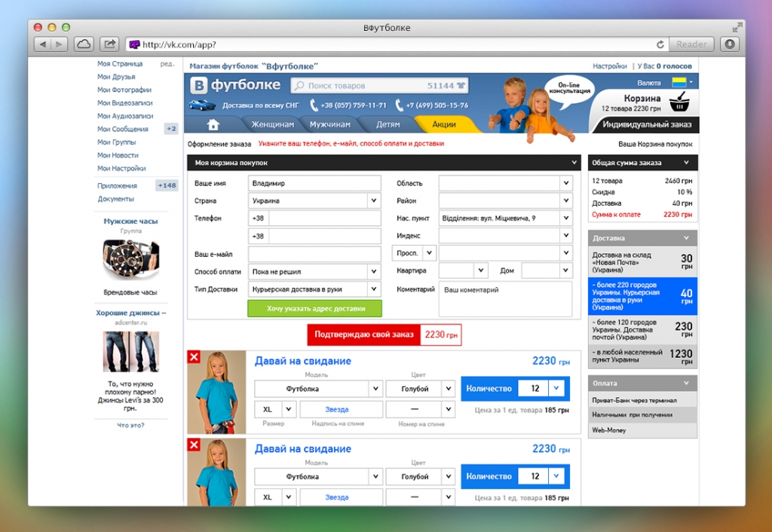This screenshot has width=772, height=532.
Task: Expand the Район dropdown
Action: (x=506, y=200)
